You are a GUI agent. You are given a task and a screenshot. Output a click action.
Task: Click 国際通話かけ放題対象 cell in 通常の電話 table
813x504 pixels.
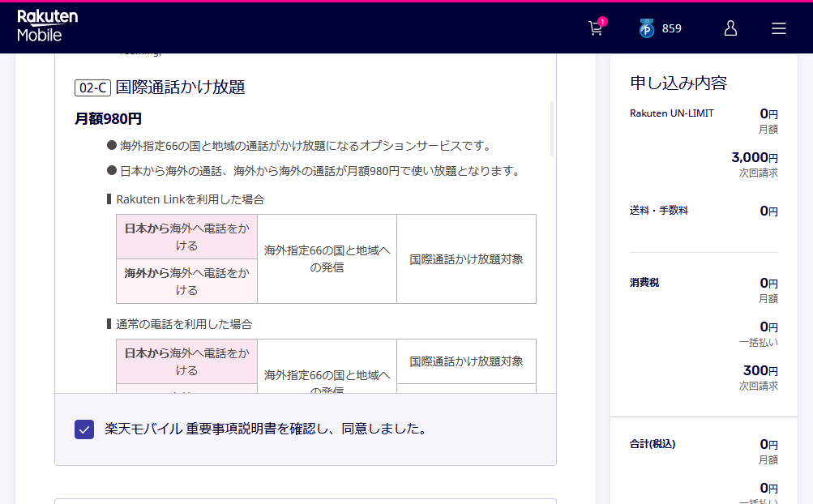pyautogui.click(x=466, y=361)
